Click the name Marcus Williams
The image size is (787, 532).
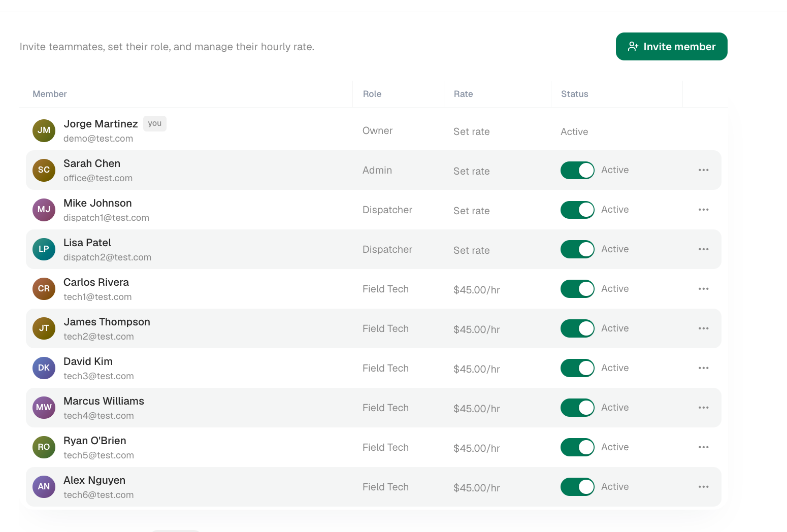click(104, 401)
